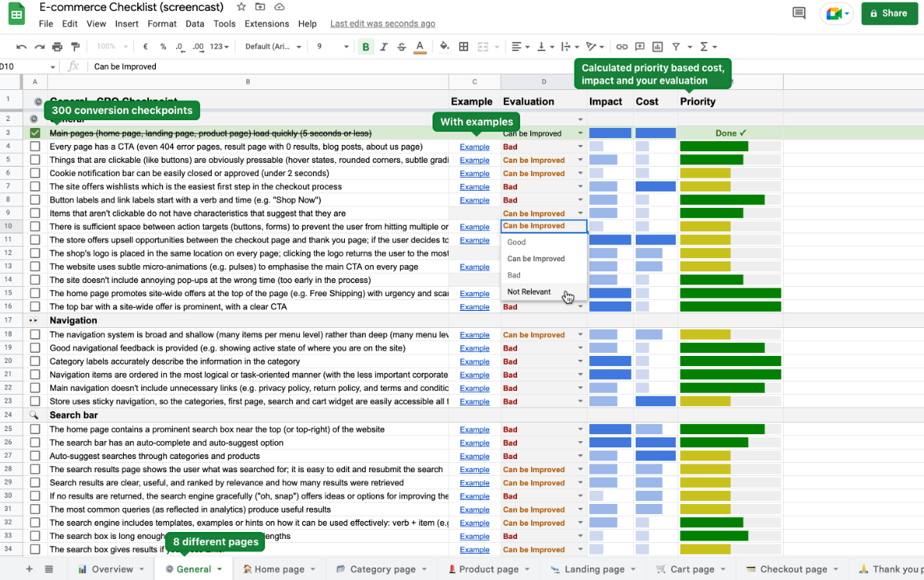Open the Insert menu

pyautogui.click(x=126, y=23)
